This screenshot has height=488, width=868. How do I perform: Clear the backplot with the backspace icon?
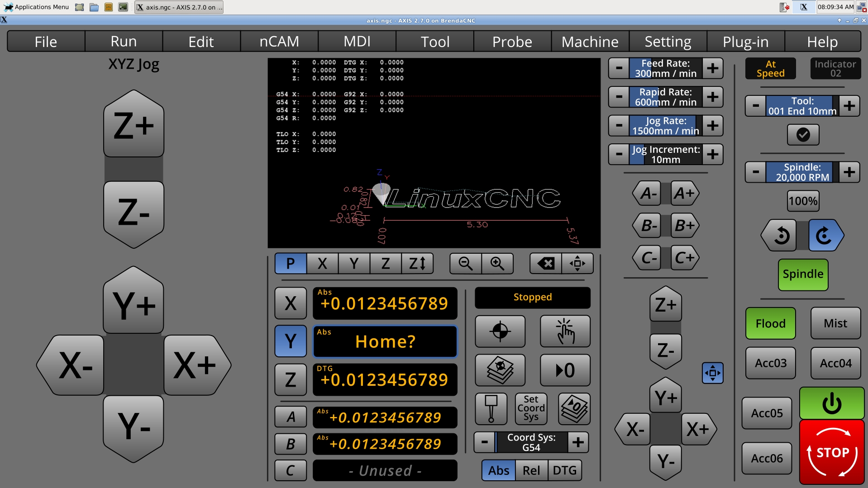click(546, 263)
